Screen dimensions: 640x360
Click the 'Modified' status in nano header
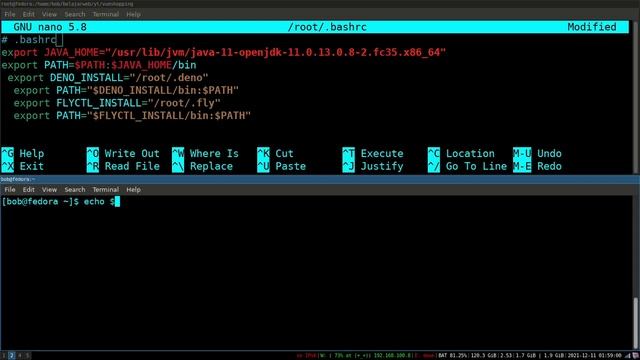[x=592, y=27]
